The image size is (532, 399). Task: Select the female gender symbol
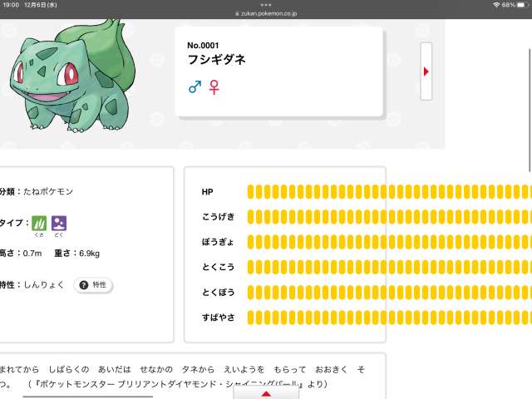(x=214, y=86)
